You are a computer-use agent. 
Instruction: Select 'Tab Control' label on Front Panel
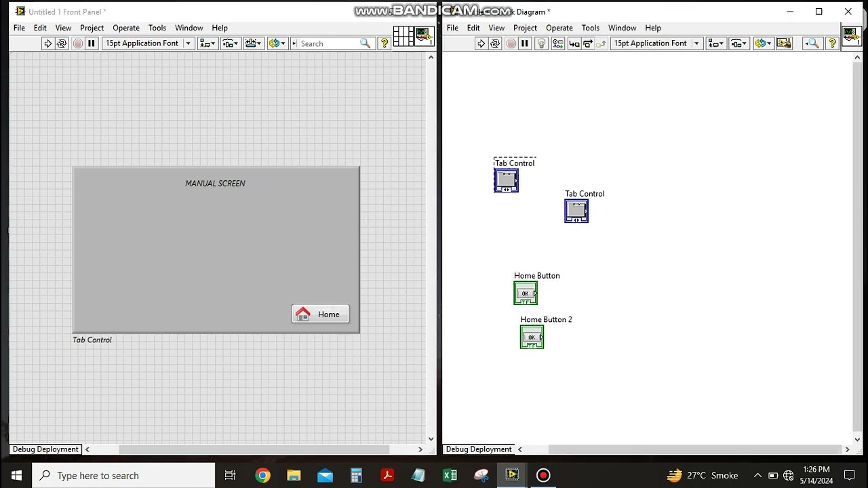pos(92,340)
